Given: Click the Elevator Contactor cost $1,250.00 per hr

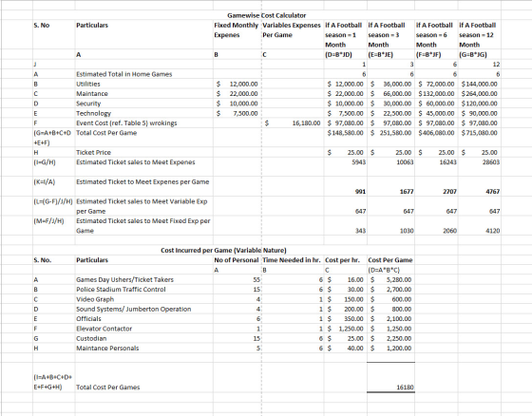Looking at the screenshot, I should pos(346,329).
